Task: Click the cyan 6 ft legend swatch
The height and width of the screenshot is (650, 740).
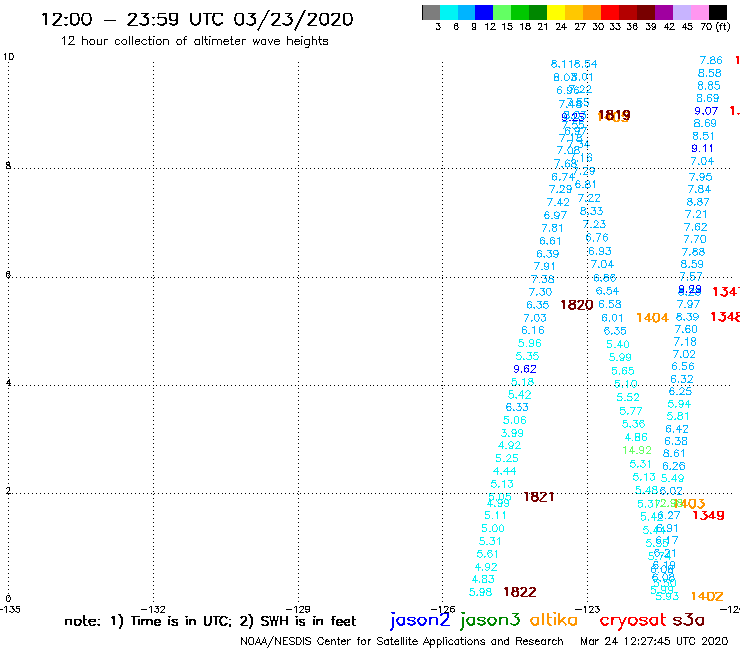Action: click(x=449, y=12)
